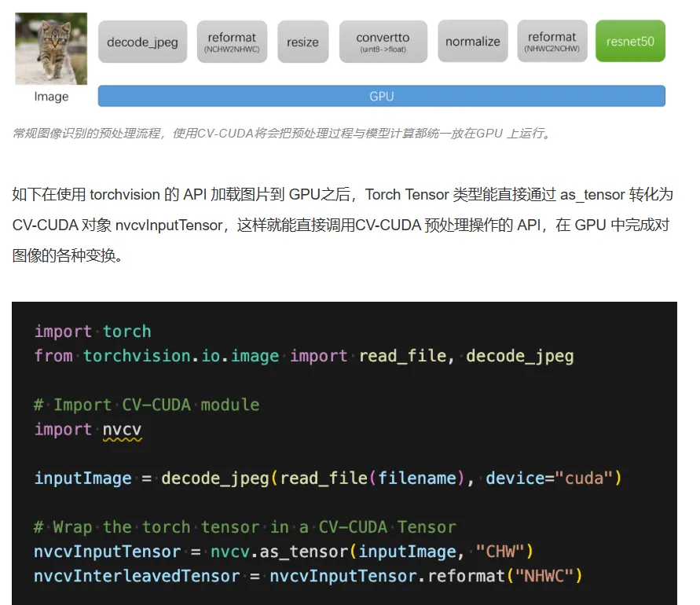Click the '# Import CV-CUDA module' comment
This screenshot has height=605, width=700.
146,405
